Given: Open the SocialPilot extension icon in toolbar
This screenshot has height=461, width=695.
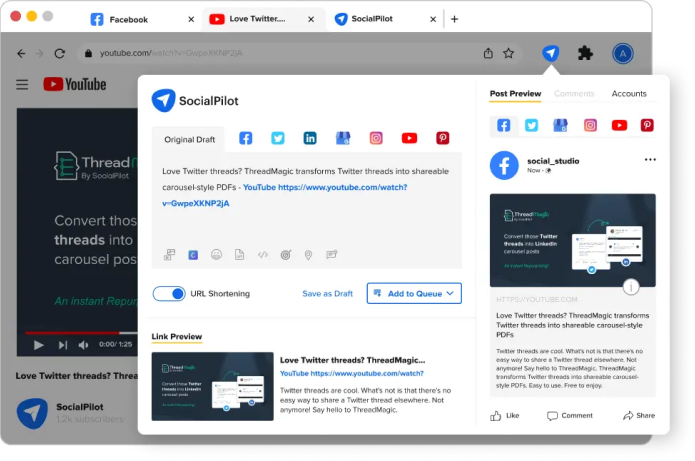Looking at the screenshot, I should (x=550, y=54).
